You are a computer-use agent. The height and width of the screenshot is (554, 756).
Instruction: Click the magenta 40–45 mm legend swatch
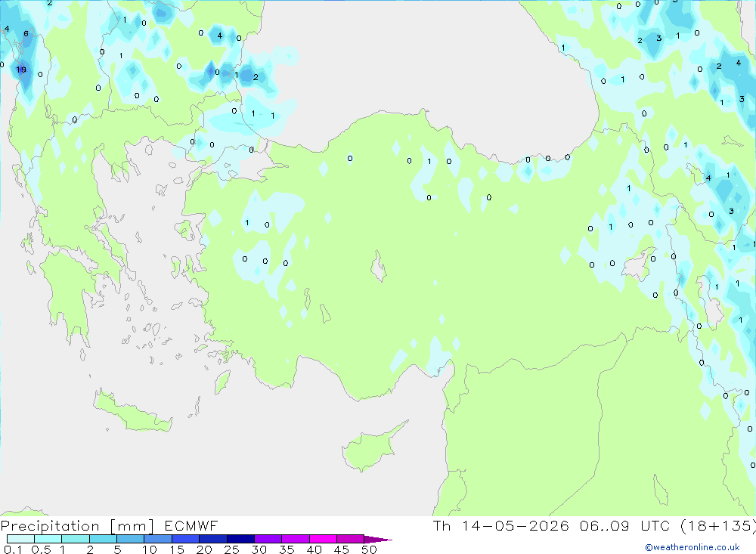click(323, 539)
